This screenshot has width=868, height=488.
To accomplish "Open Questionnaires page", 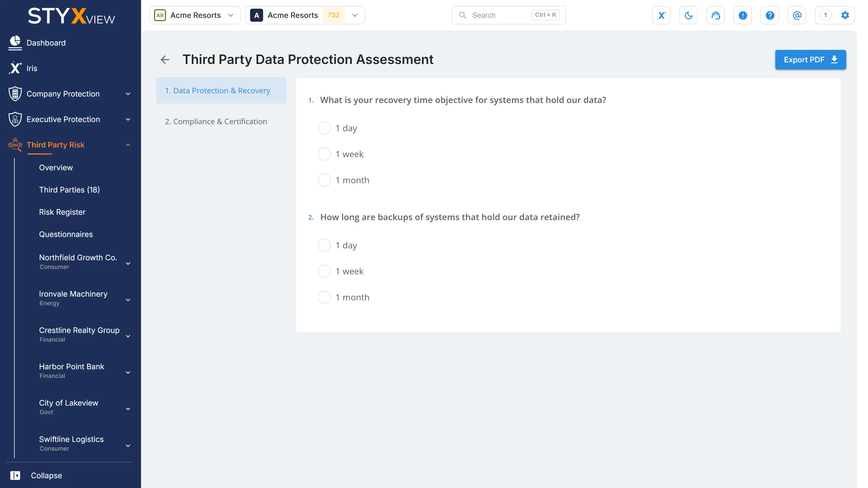I will point(66,234).
